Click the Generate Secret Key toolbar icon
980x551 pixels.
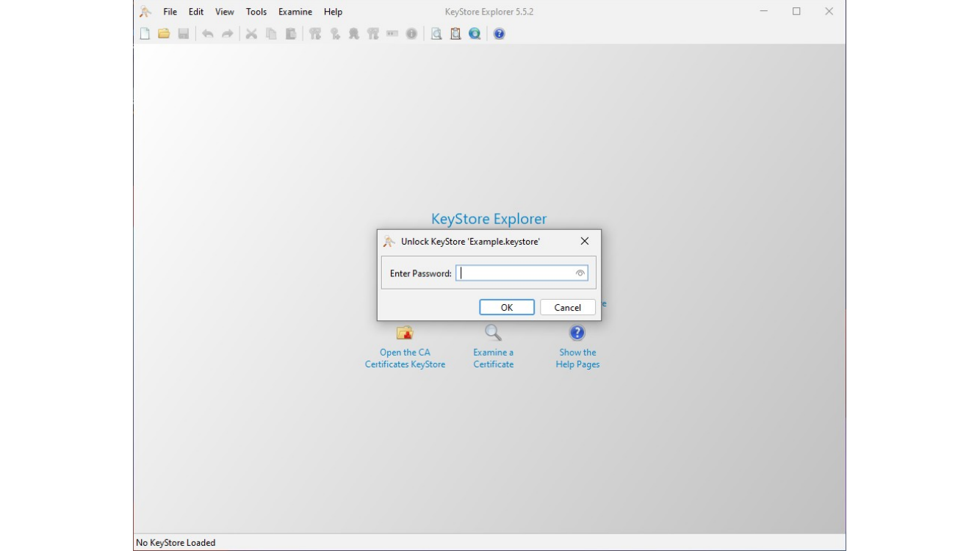[334, 34]
